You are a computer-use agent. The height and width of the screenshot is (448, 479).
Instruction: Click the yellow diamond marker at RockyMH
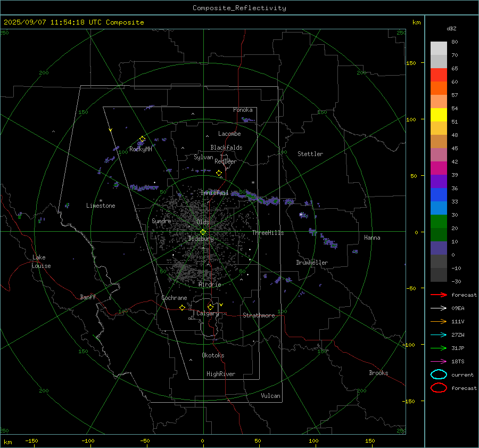142,139
